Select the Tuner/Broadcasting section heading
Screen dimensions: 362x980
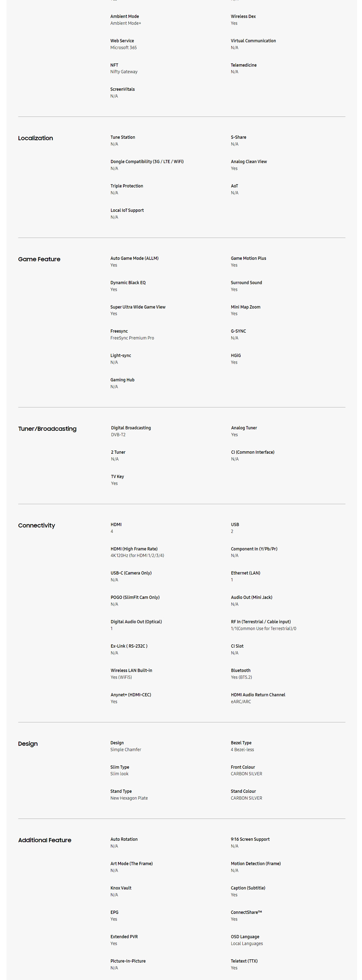click(x=47, y=429)
